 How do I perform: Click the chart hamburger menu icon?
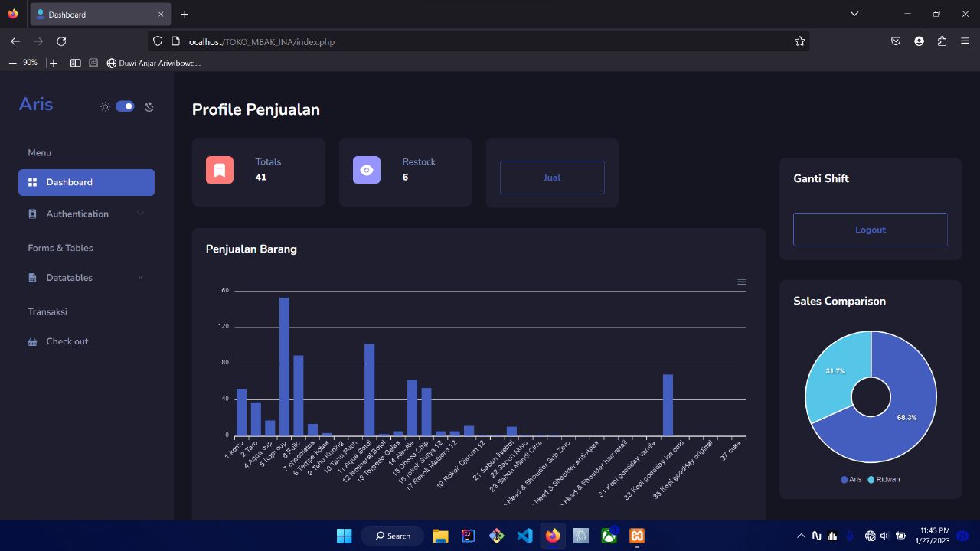(741, 282)
